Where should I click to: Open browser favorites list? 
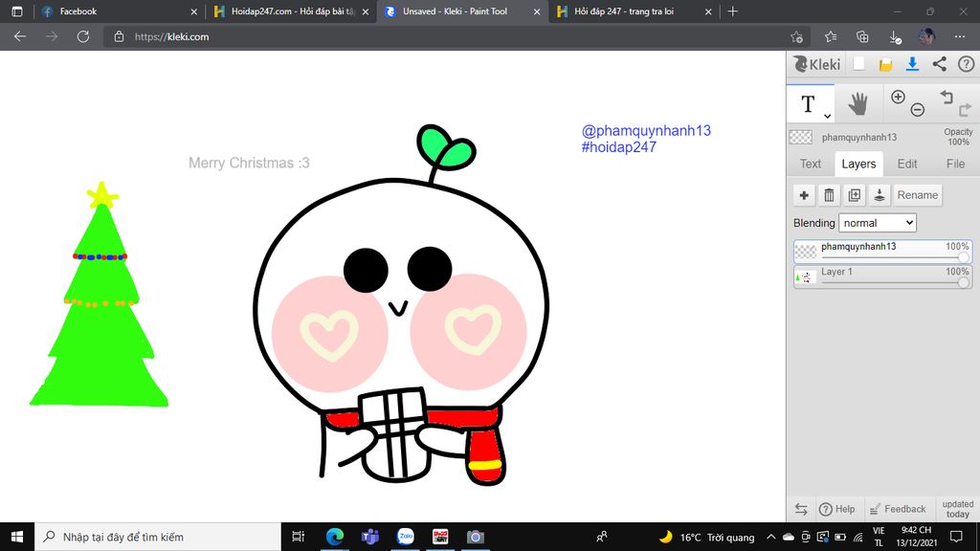[831, 37]
